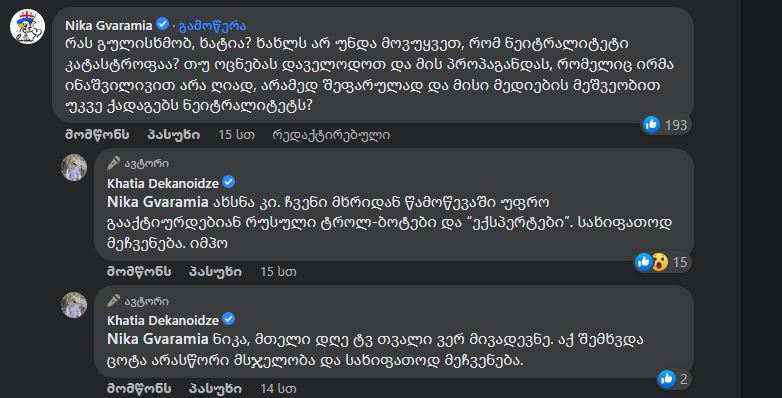This screenshot has width=782, height=398.
Task: Click the გამოწერა follow link
Action: (212, 25)
